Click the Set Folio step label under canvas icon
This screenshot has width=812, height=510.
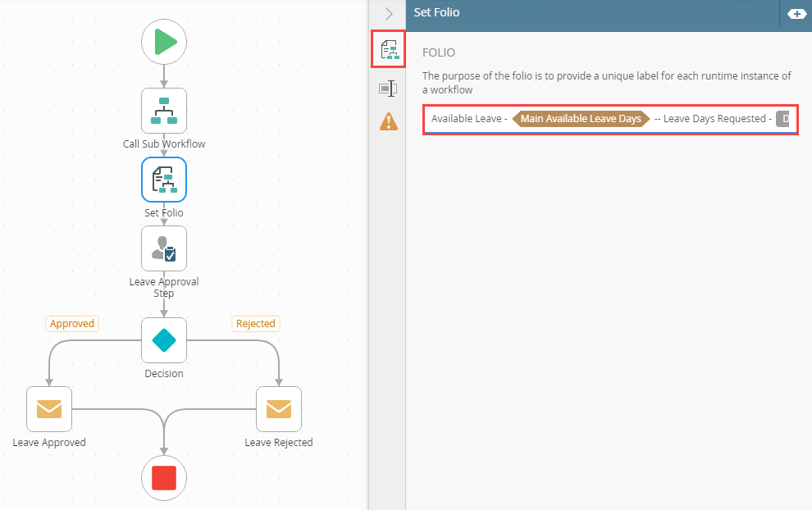(164, 213)
